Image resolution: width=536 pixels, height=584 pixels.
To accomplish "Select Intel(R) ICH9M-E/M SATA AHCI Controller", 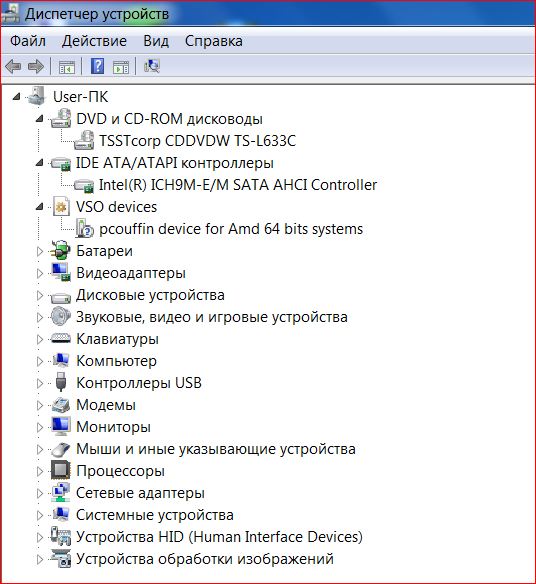I will click(x=238, y=185).
